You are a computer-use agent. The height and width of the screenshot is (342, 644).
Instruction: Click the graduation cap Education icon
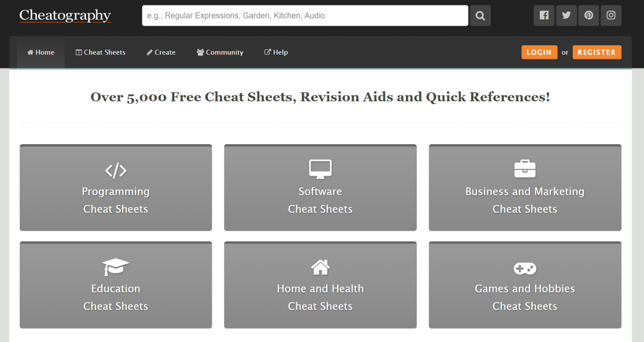click(x=116, y=267)
